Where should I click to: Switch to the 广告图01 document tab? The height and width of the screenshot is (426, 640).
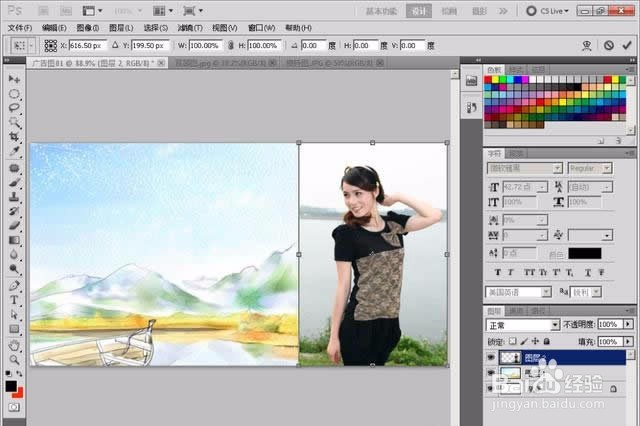click(96, 63)
